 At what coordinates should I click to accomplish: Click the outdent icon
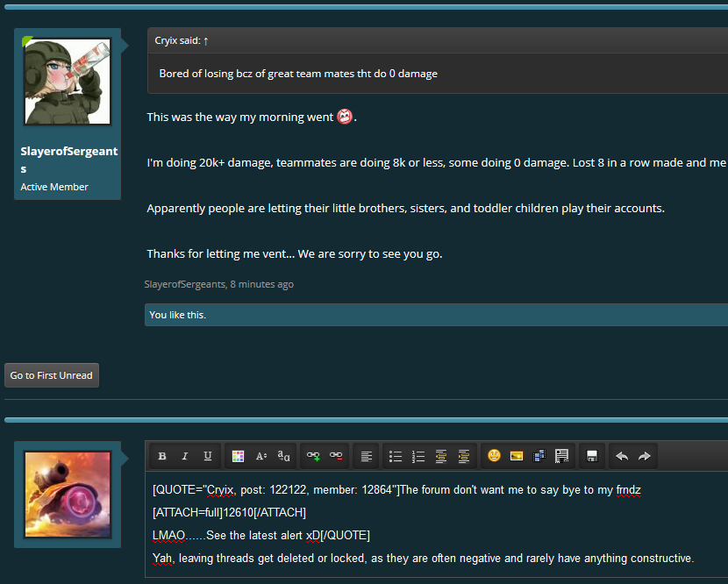coord(441,456)
